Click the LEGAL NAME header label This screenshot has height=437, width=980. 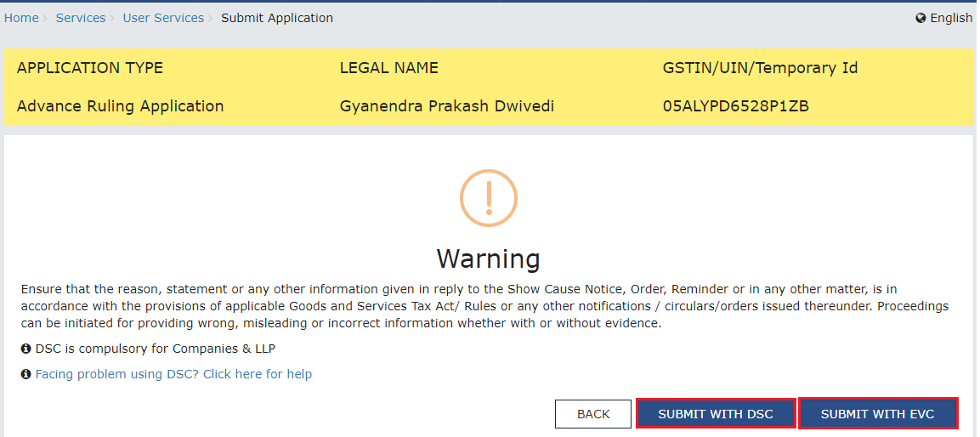click(x=389, y=68)
